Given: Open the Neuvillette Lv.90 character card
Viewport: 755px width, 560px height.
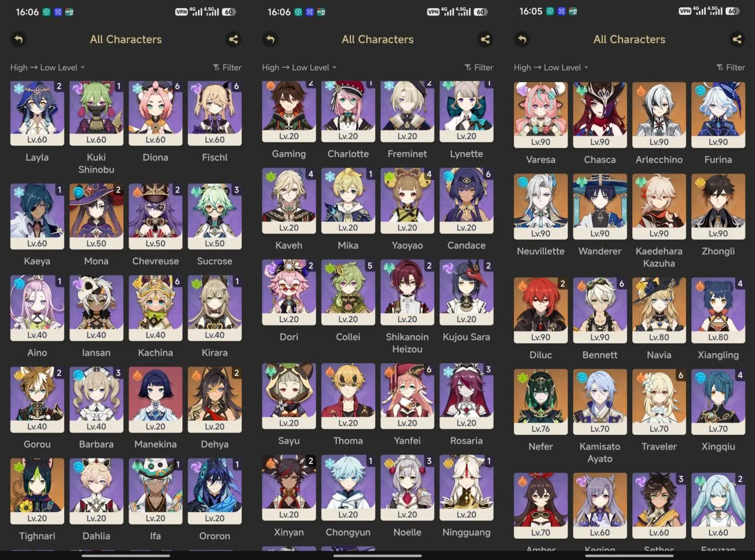Looking at the screenshot, I should click(x=540, y=207).
